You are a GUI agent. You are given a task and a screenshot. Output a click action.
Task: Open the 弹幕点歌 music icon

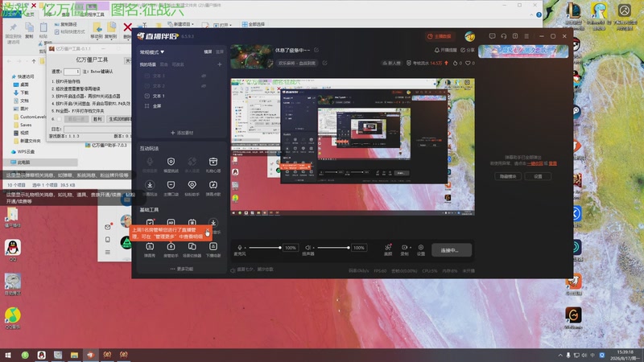(213, 185)
